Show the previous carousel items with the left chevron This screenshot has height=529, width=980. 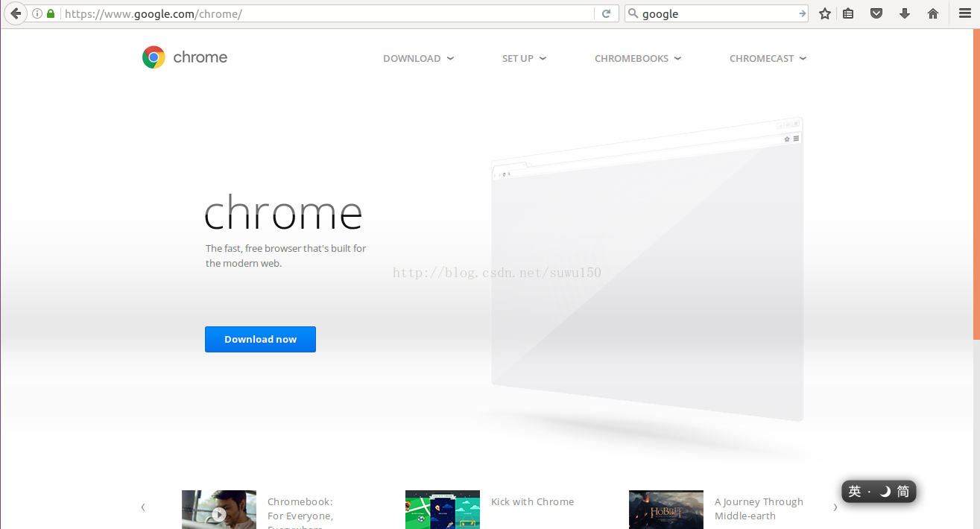[143, 507]
